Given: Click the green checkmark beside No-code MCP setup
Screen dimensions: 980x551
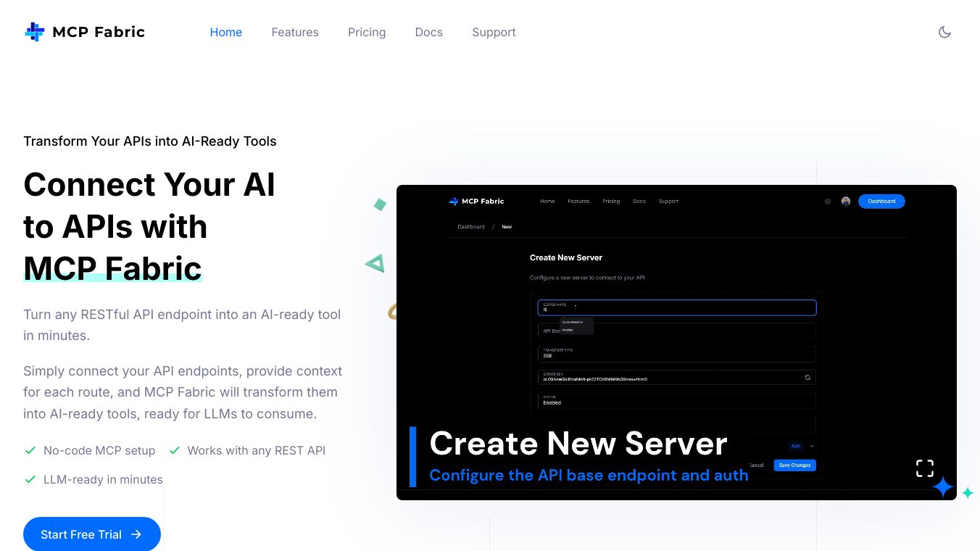Looking at the screenshot, I should pyautogui.click(x=30, y=450).
